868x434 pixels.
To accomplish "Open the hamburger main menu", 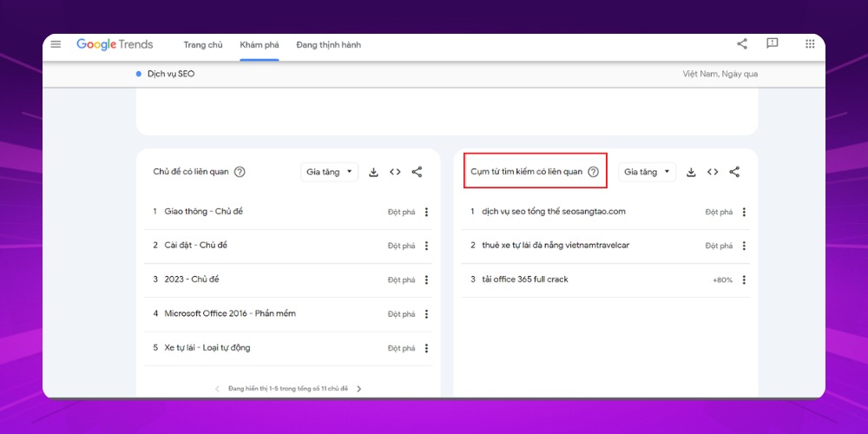I will [56, 44].
